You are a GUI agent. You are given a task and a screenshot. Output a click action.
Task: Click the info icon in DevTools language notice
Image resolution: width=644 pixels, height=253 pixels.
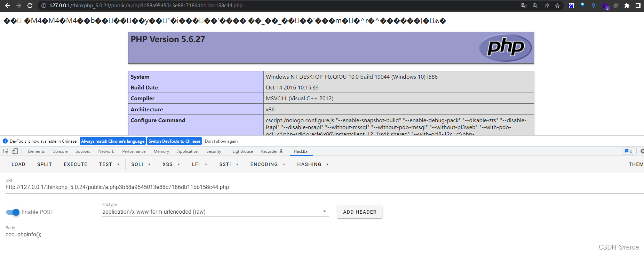[x=5, y=141]
